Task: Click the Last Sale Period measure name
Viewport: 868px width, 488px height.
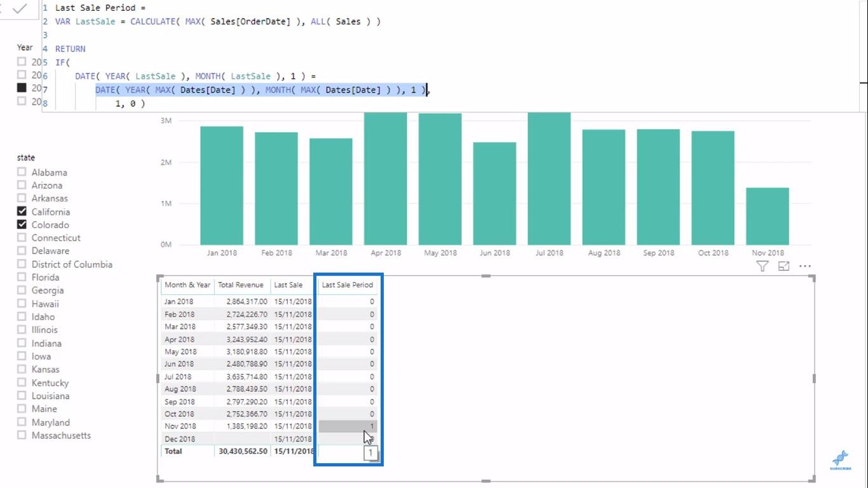Action: [x=96, y=8]
